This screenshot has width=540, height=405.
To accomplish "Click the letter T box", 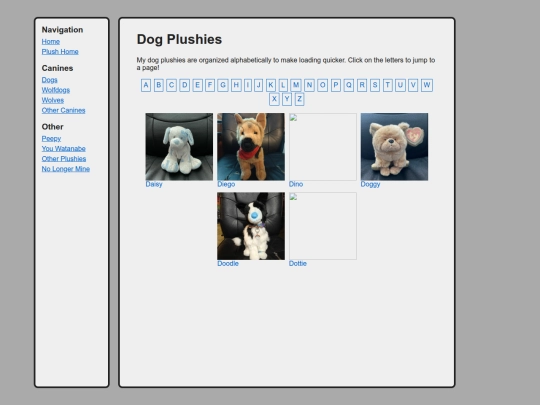I will click(388, 85).
